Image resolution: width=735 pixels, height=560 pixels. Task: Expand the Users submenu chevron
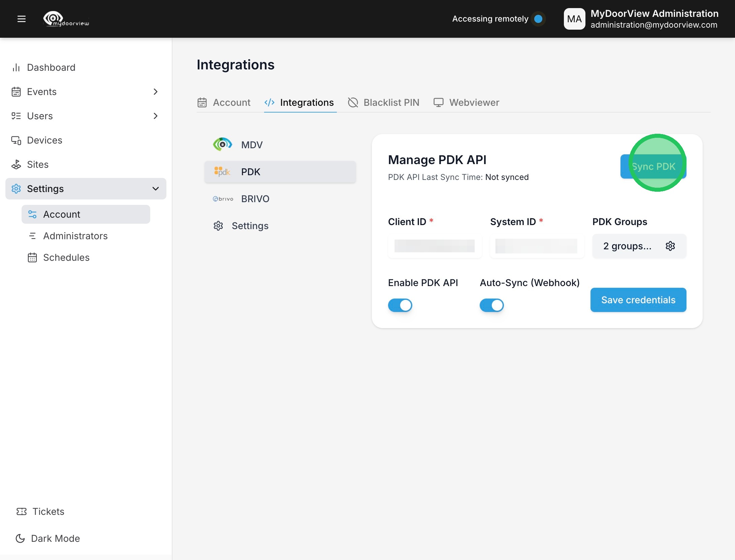tap(155, 116)
